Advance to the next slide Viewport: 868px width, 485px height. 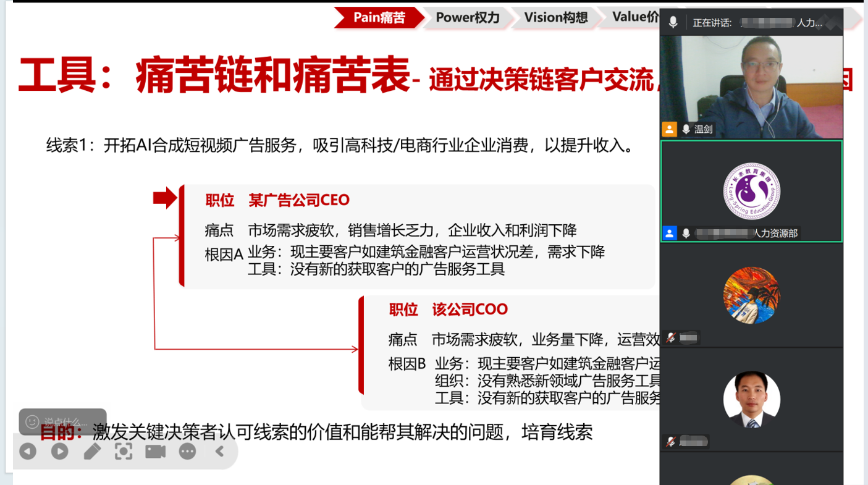pos(60,452)
